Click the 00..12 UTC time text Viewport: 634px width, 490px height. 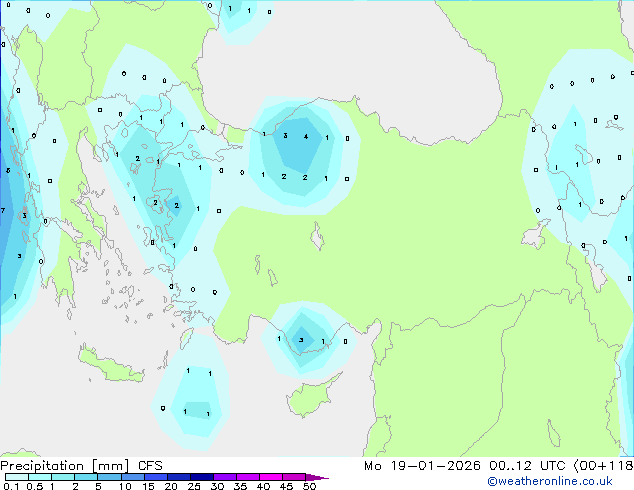(x=527, y=466)
